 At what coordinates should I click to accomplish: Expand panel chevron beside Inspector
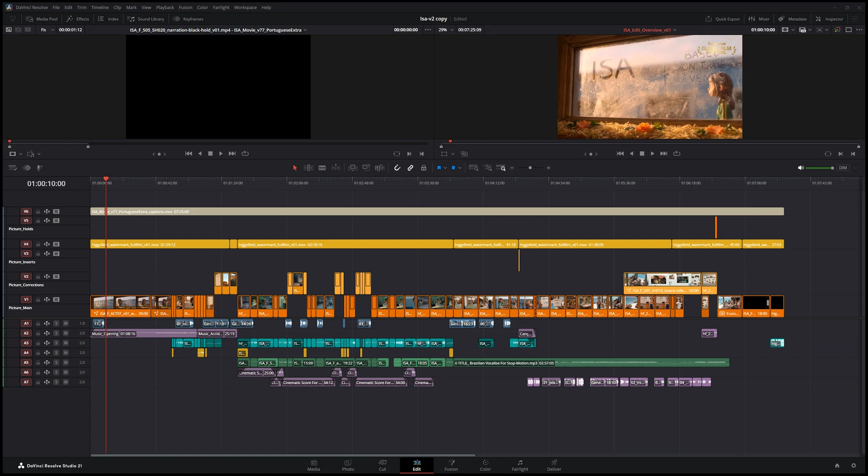tap(855, 19)
